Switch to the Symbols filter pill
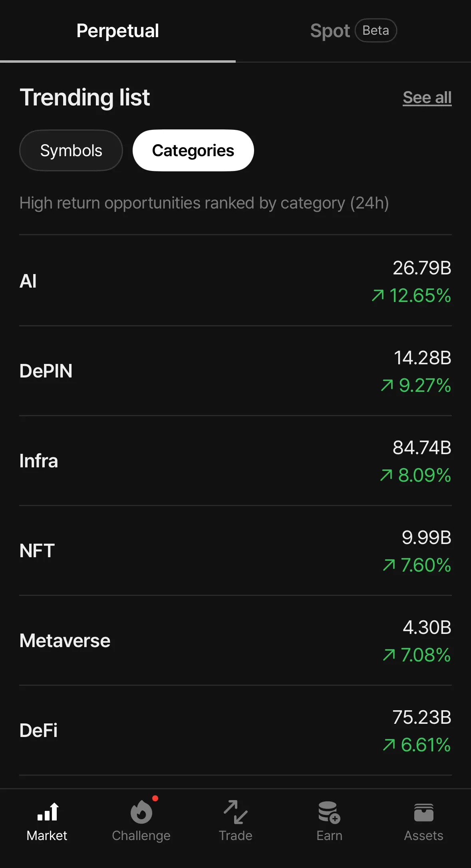The width and height of the screenshot is (471, 868). [71, 151]
